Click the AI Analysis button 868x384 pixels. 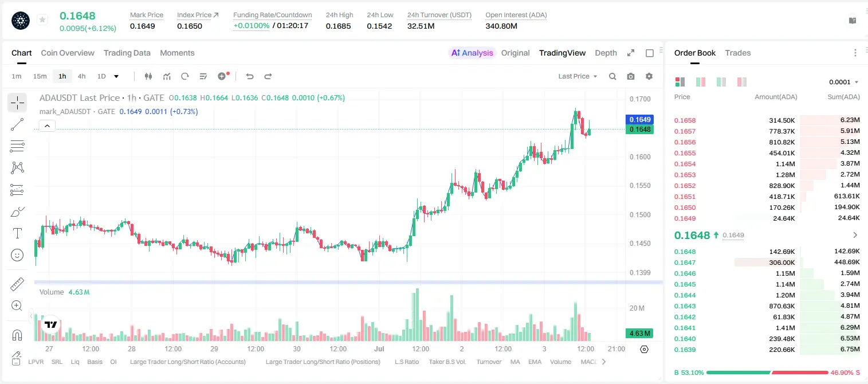[x=472, y=53]
